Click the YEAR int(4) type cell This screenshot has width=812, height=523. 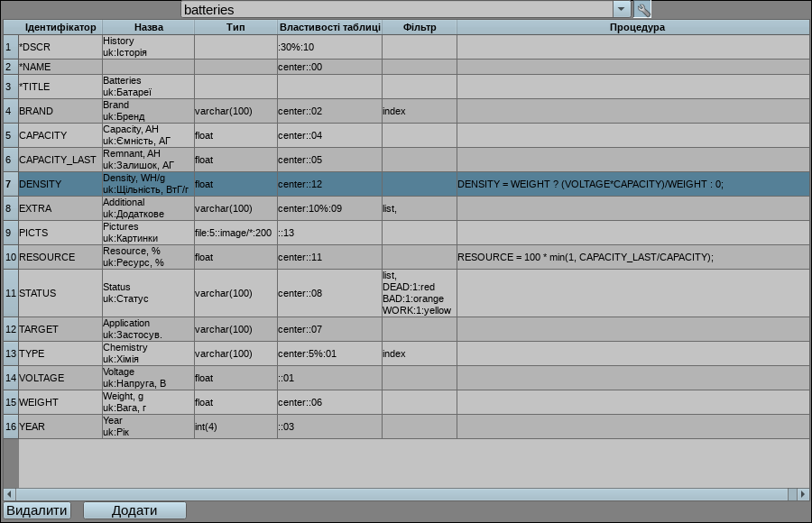235,427
